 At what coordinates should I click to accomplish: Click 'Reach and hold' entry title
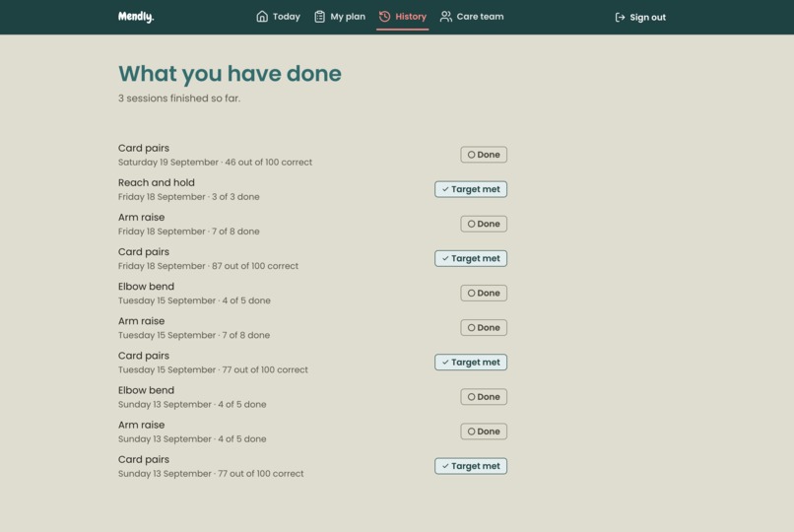coord(157,182)
